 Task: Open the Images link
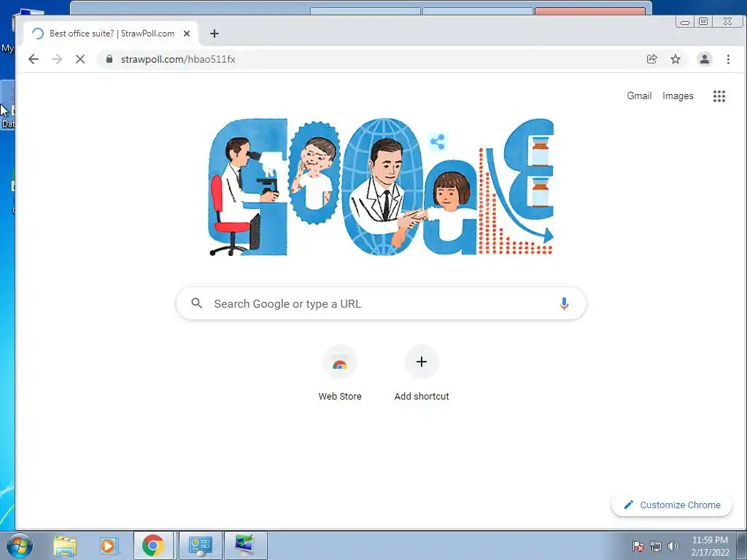coord(678,96)
